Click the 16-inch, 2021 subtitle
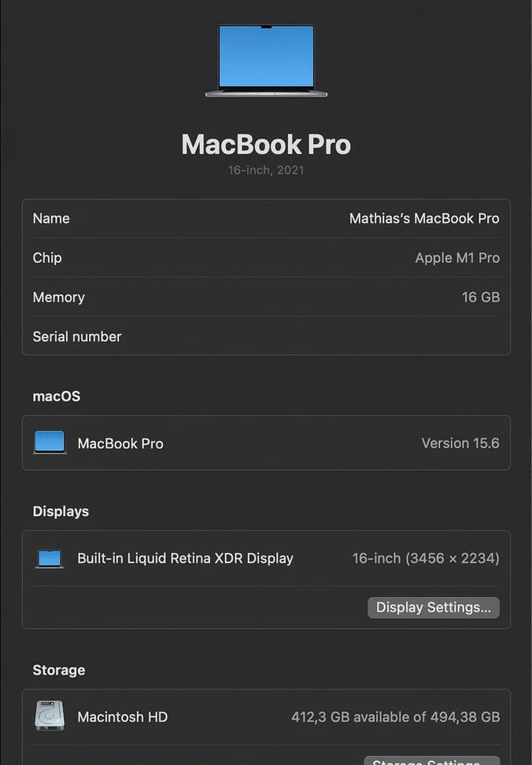The image size is (532, 765). pyautogui.click(x=266, y=170)
